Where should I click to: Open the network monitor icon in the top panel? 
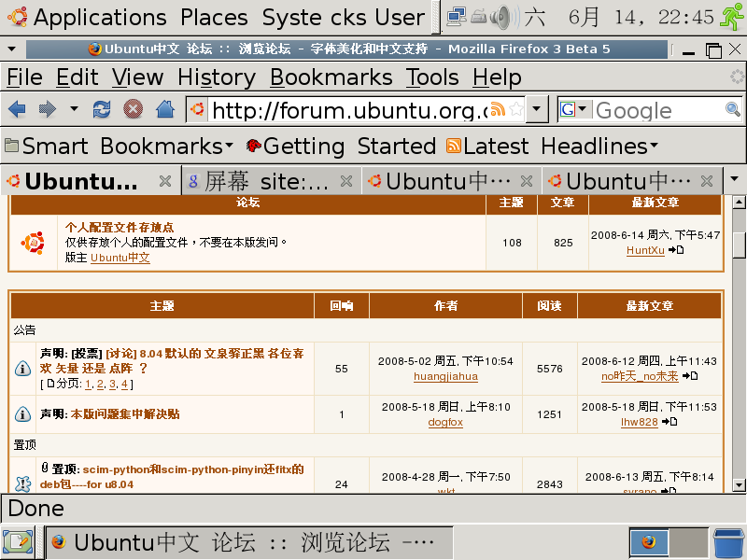coord(457,17)
